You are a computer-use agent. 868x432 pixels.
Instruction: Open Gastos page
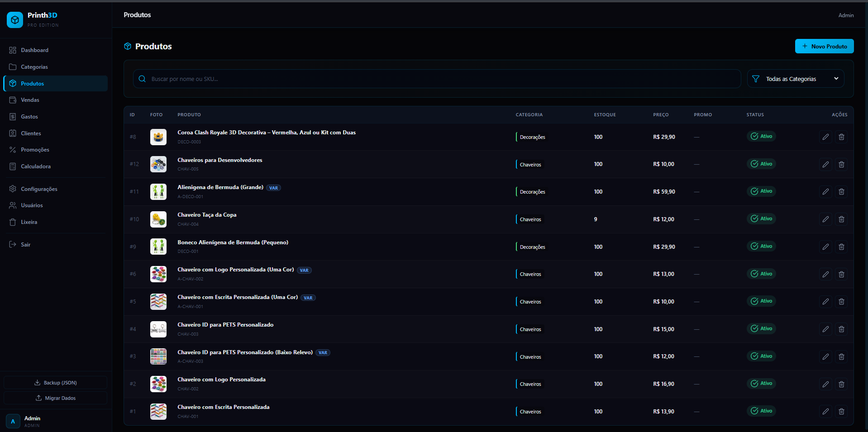pyautogui.click(x=56, y=117)
